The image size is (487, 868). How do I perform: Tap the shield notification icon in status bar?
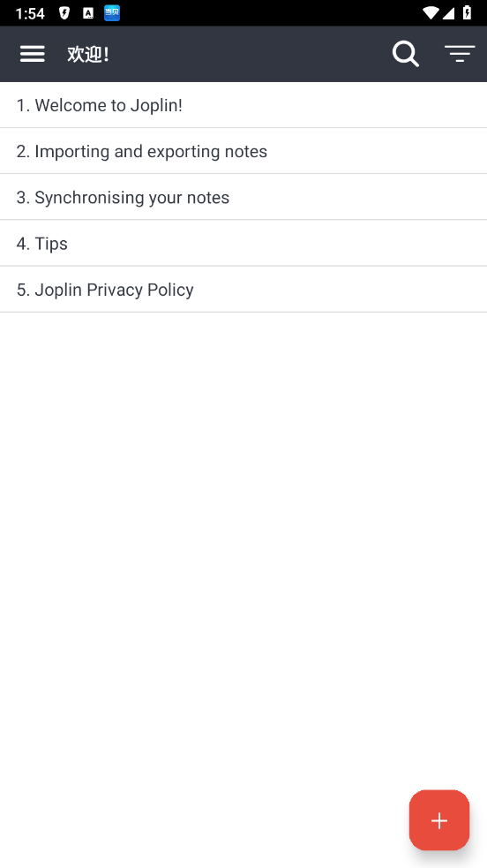64,13
